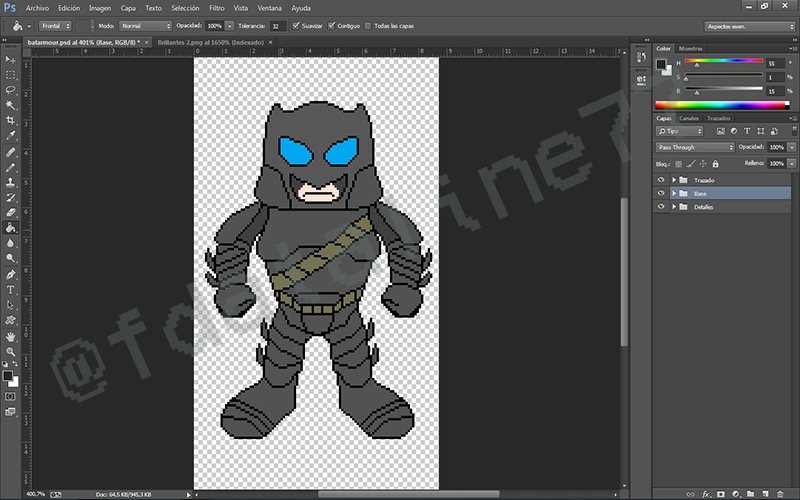Open the Frontal fill source dropdown

(55, 26)
